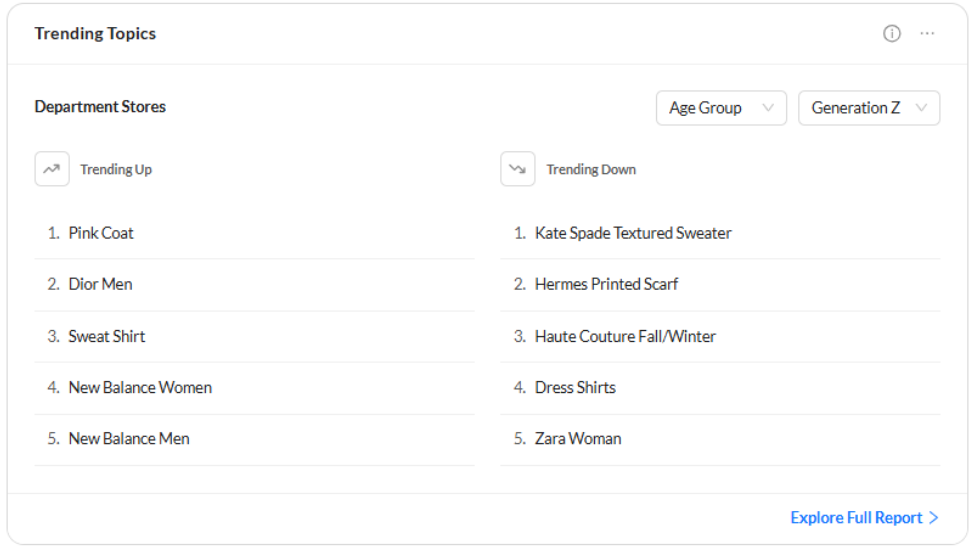Click the Trending Up arrow icon
972x553 pixels.
coord(52,169)
